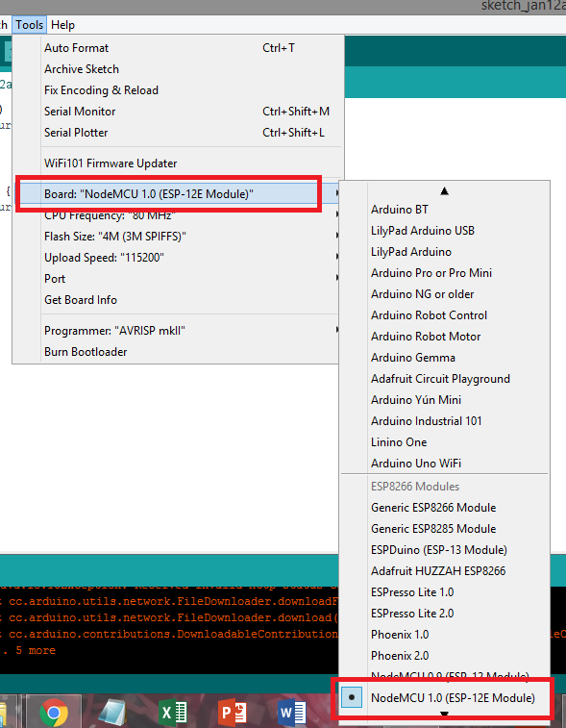
Task: Open Notepad from the taskbar
Action: [112, 713]
